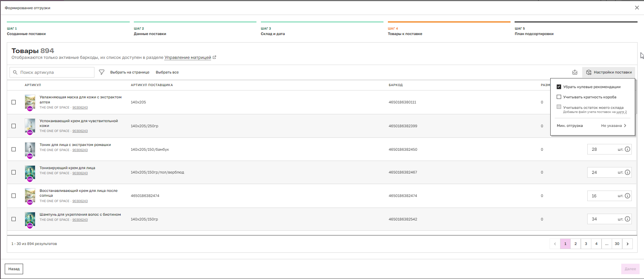Click шаге 2 link in settings popup
Screen dimensions: 644x279
pos(622,112)
